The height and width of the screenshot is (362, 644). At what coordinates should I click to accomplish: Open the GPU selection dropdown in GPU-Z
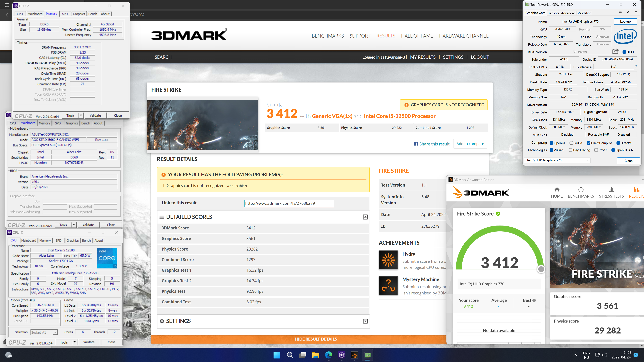click(557, 160)
